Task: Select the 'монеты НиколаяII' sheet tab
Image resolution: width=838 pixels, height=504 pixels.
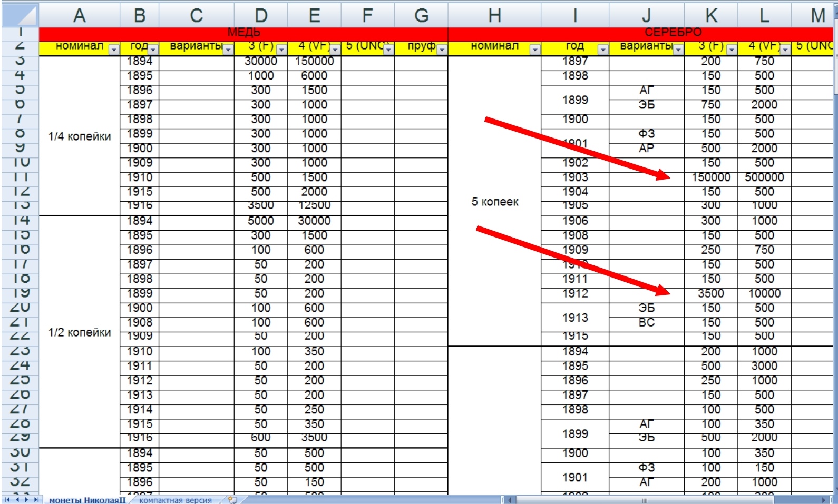Action: (87, 500)
